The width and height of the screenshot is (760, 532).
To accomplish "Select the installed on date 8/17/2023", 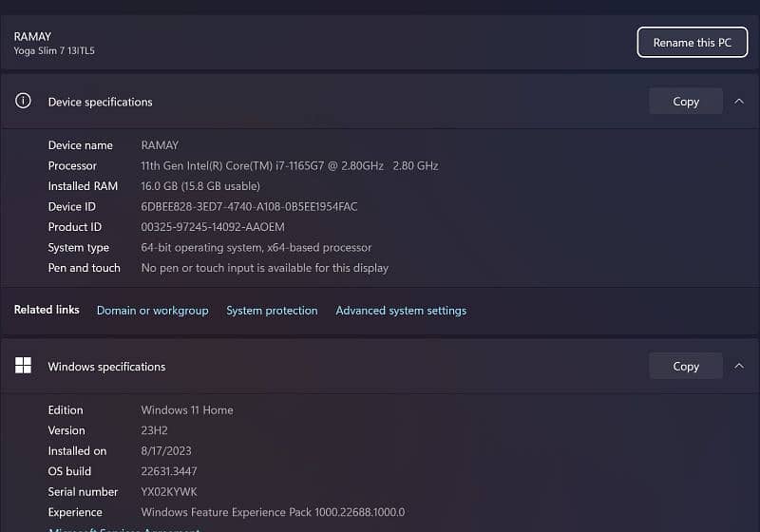I will coord(165,451).
